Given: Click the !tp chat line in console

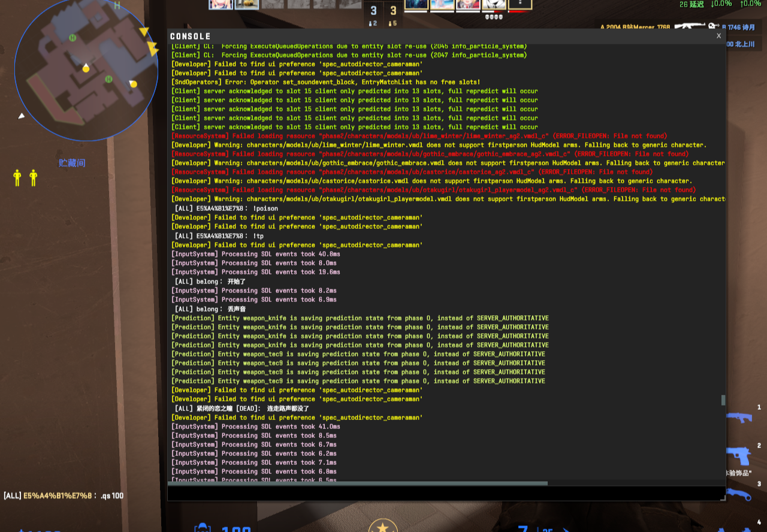Looking at the screenshot, I should click(219, 235).
